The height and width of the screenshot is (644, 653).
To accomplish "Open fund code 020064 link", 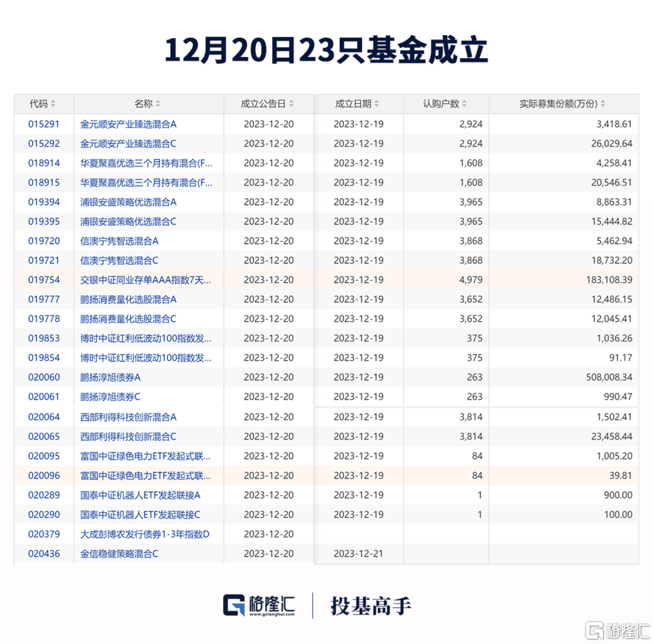I will (x=44, y=417).
